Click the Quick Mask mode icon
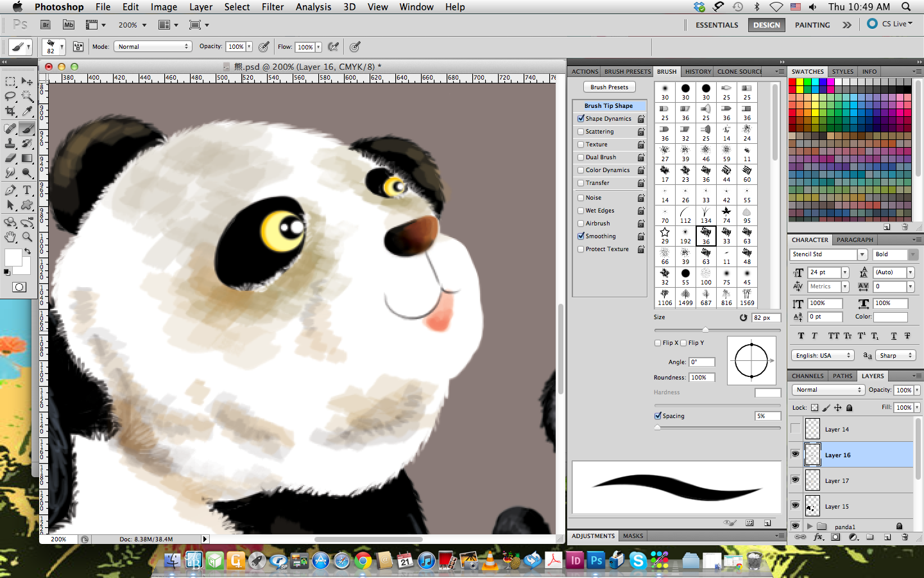The height and width of the screenshot is (578, 924). (19, 287)
